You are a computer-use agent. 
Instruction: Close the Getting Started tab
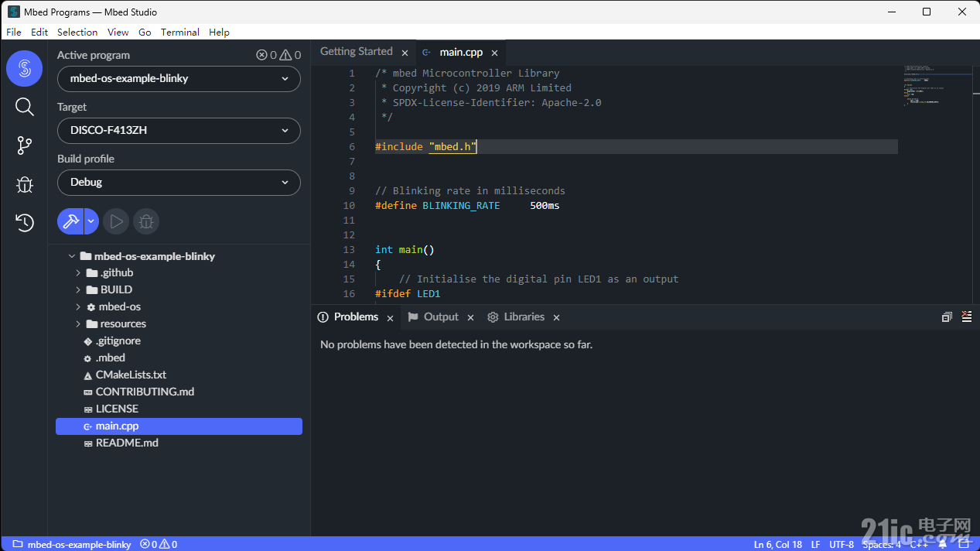[x=405, y=53]
